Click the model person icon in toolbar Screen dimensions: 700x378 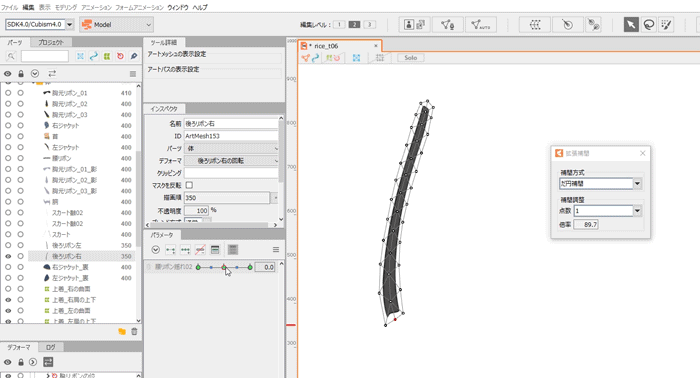408,25
